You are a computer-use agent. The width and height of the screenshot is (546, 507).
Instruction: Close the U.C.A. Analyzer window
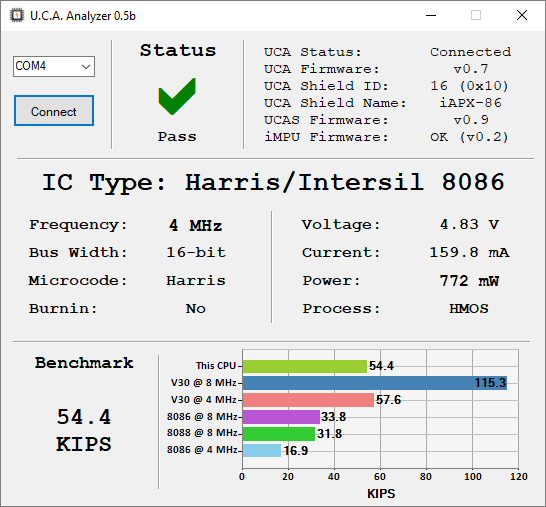pos(522,15)
